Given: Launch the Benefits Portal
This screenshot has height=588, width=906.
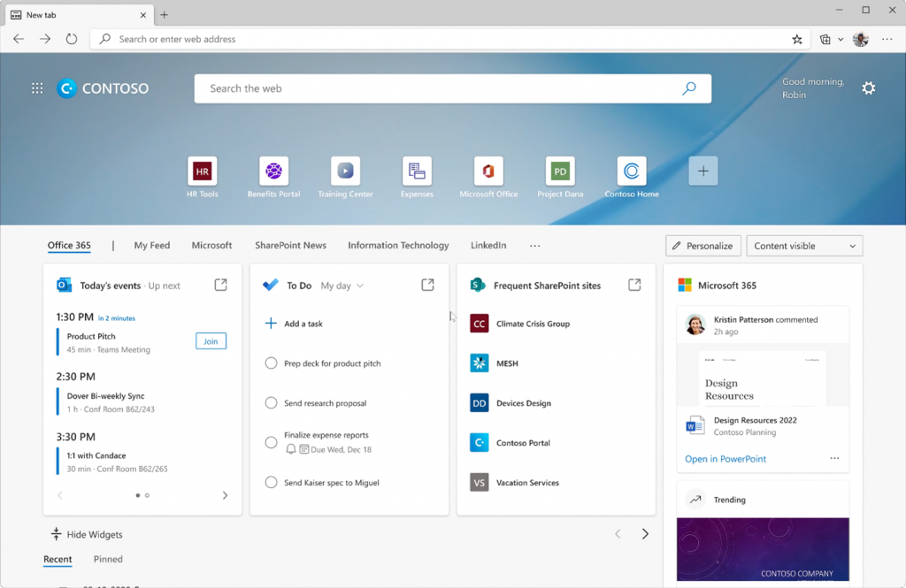Looking at the screenshot, I should pos(273,171).
